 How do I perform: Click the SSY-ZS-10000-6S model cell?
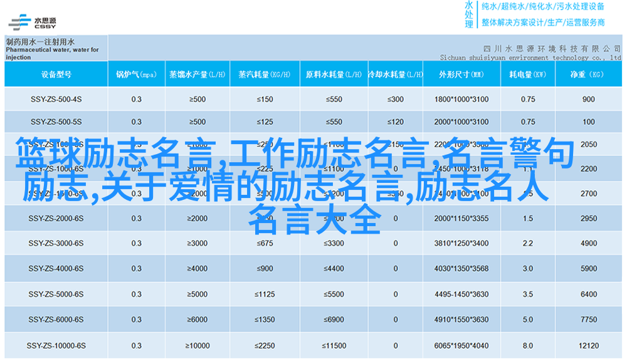[56, 346]
